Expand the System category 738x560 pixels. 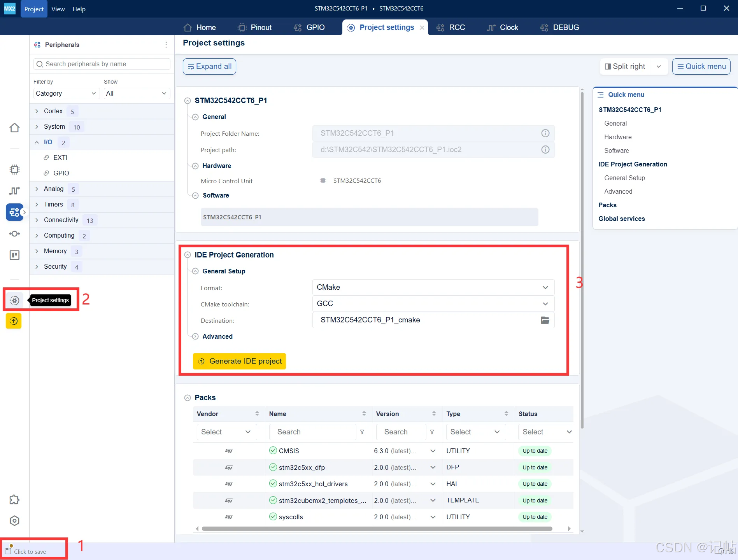click(x=37, y=127)
